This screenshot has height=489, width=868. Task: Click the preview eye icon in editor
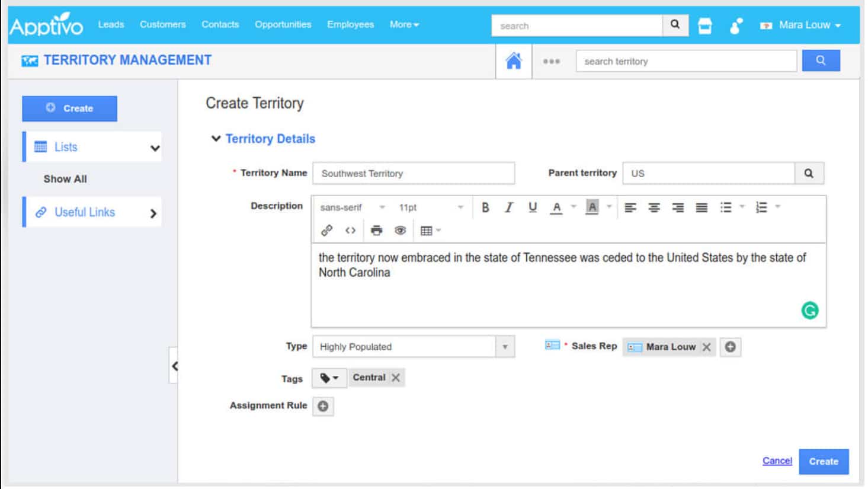pyautogui.click(x=401, y=231)
